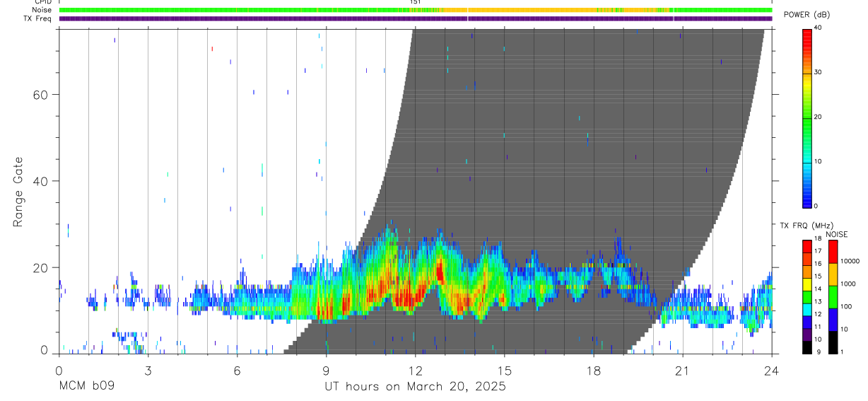Click the green middle of POWER colorbar
Viewport: 868px width, 401px height.
pos(807,118)
